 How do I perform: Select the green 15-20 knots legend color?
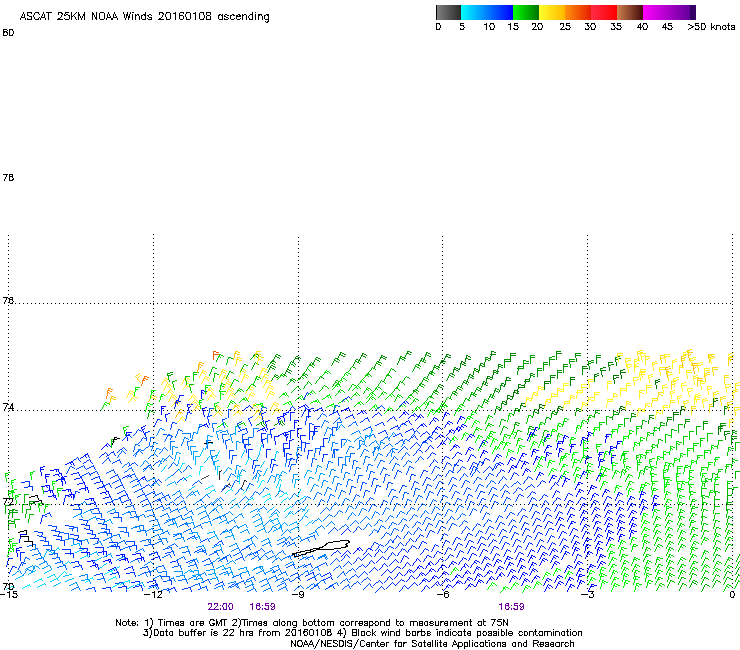click(x=526, y=12)
